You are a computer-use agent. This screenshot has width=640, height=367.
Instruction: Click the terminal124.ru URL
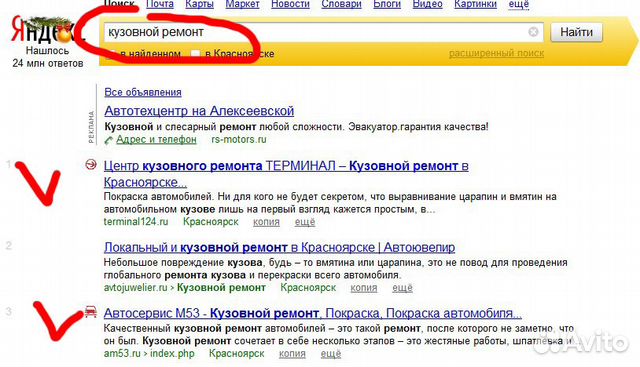pos(136,222)
